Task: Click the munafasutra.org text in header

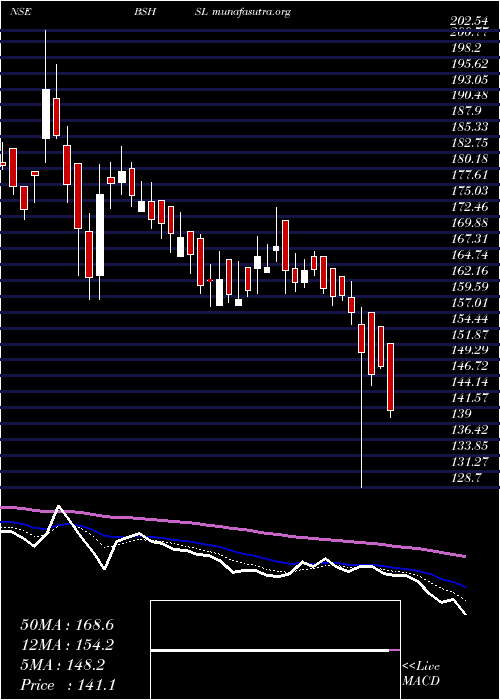Action: 251,12
